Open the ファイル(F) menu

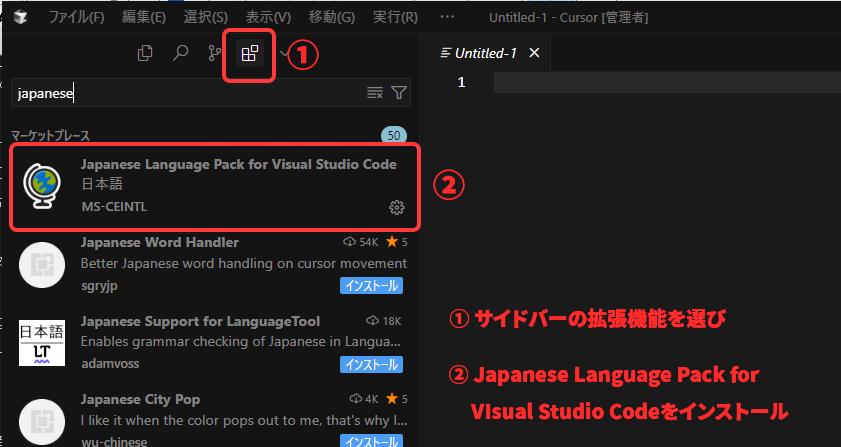tap(76, 17)
